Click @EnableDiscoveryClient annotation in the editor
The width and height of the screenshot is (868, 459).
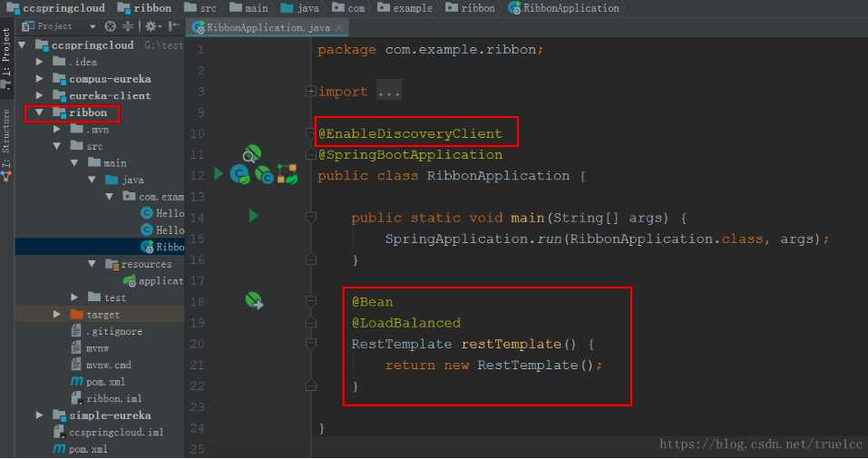click(410, 133)
